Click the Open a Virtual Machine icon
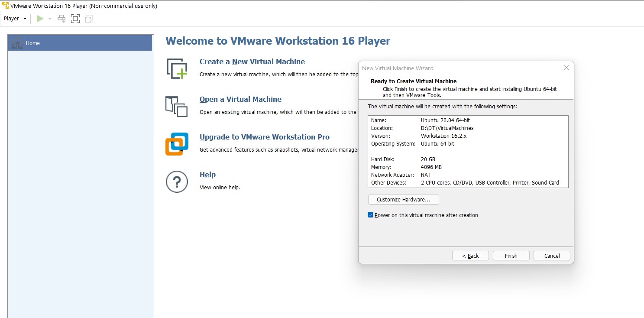644x318 pixels. [177, 106]
